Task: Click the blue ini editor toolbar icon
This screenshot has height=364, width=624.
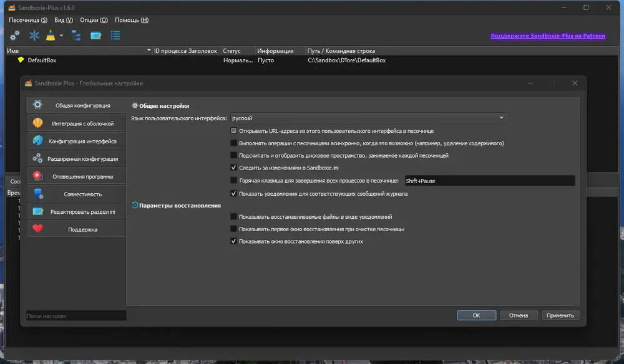Action: click(96, 36)
